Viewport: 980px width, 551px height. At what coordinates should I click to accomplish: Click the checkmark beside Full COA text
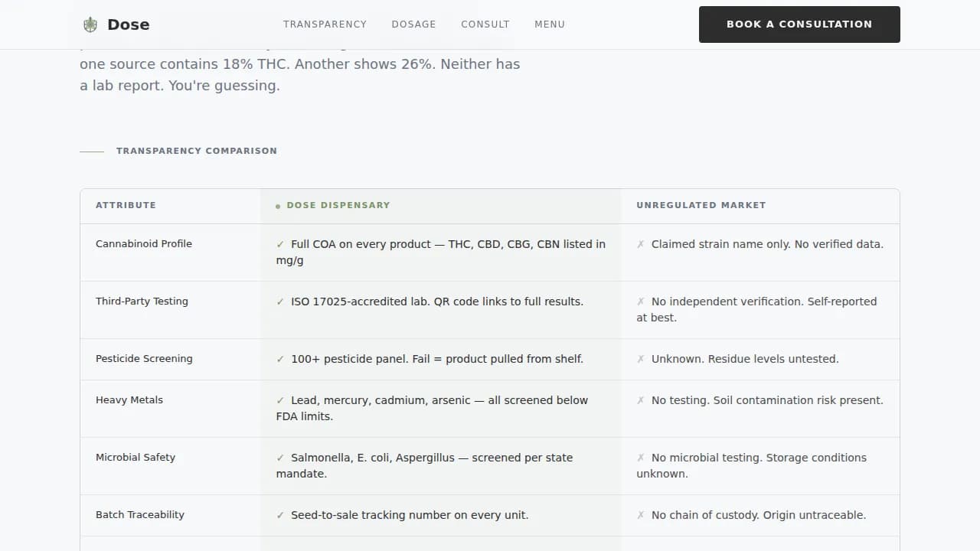[280, 244]
